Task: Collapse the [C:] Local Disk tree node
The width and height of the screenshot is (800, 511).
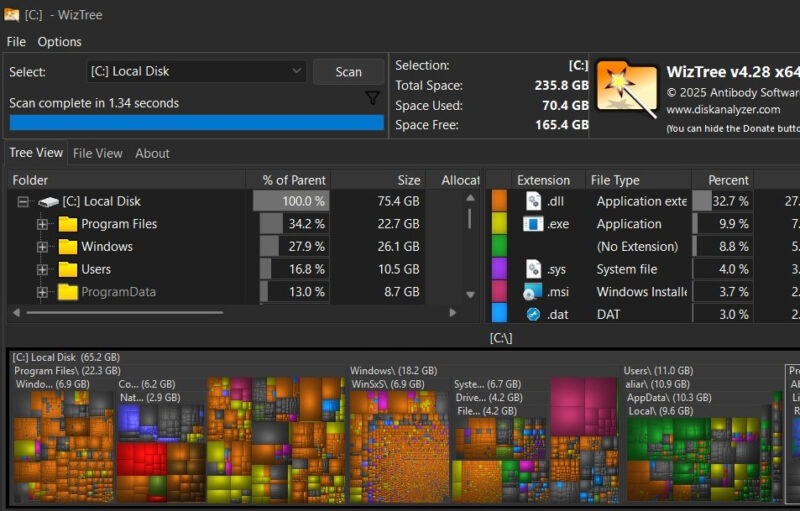Action: pos(23,202)
